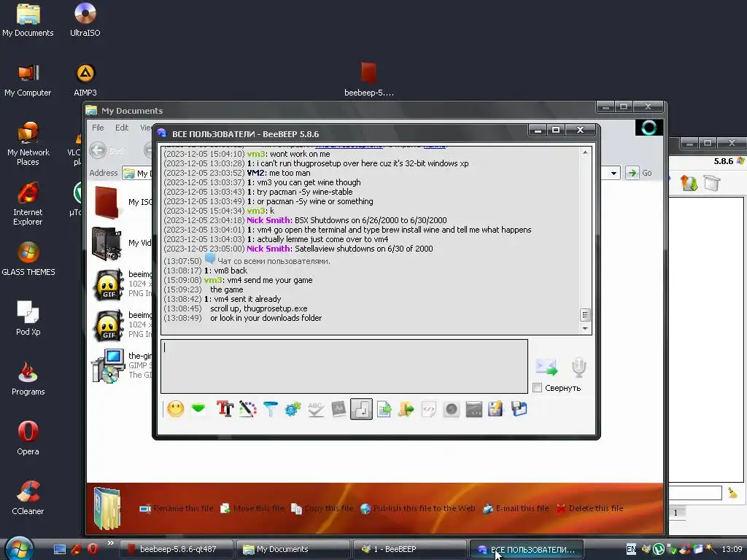Switch to beebeep-5.8.6-qt487 taskbar button
The width and height of the screenshot is (747, 560).
176,549
